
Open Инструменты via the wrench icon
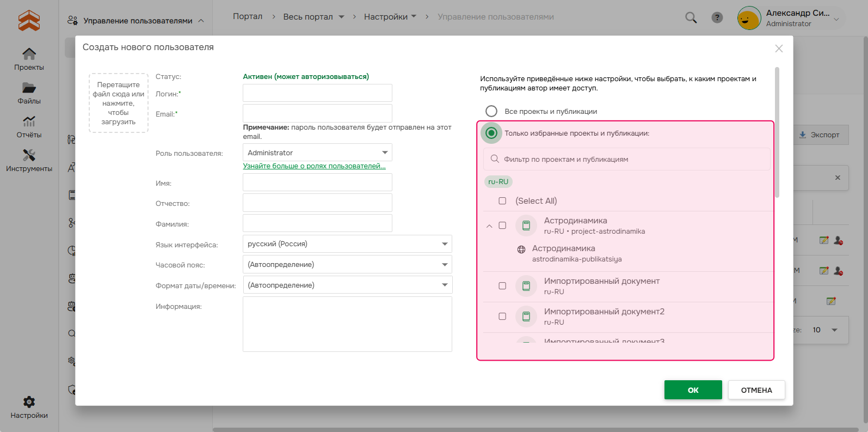[29, 155]
